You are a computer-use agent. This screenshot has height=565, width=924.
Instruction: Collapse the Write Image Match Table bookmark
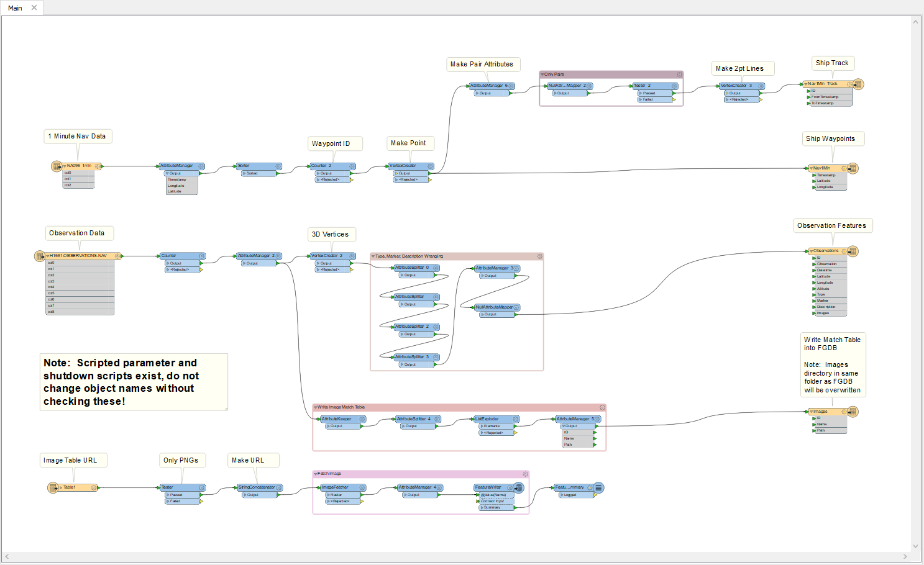tap(316, 408)
